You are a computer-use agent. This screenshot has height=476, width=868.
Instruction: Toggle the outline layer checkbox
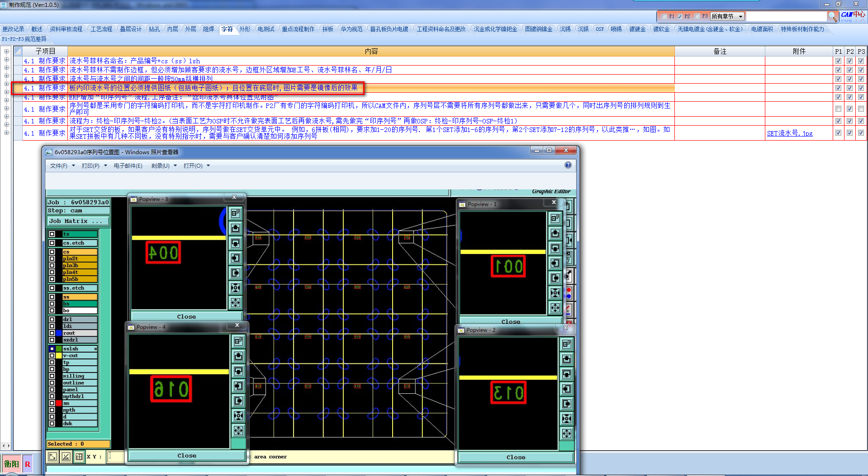tap(52, 383)
